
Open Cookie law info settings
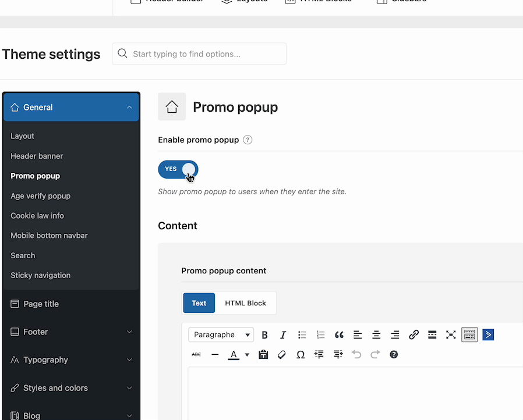pos(37,216)
